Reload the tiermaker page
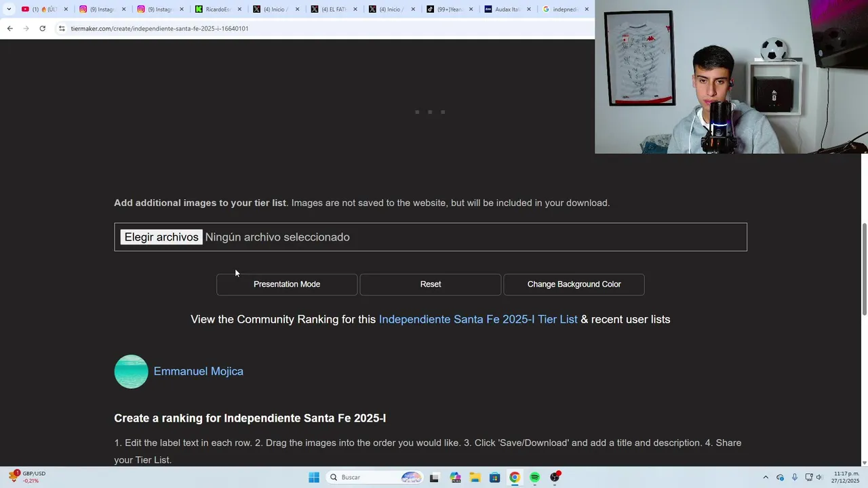 [x=42, y=28]
